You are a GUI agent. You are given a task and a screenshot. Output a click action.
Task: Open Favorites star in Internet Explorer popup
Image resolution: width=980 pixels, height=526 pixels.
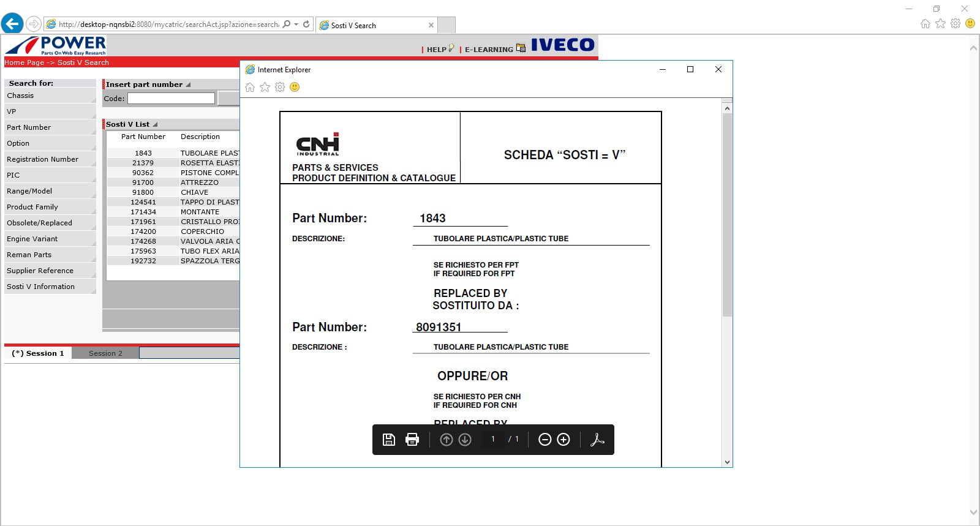[x=265, y=87]
